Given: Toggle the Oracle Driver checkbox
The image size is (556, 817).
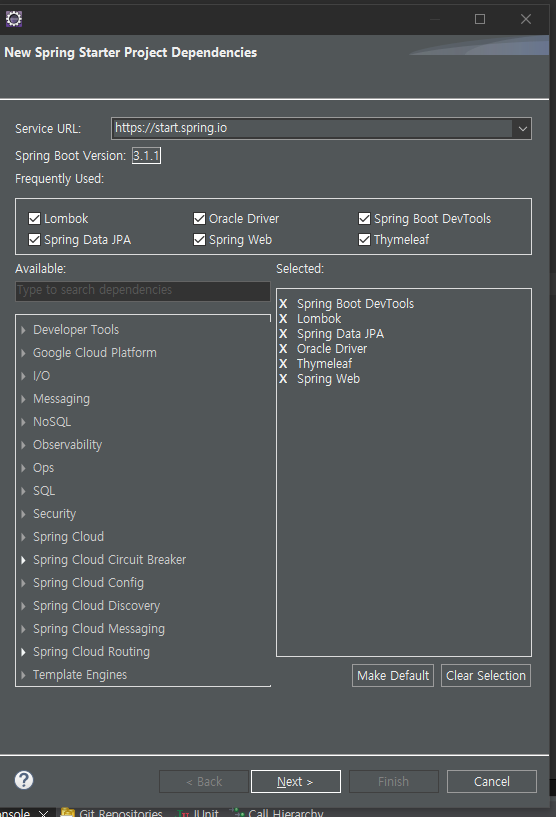Looking at the screenshot, I should click(199, 218).
